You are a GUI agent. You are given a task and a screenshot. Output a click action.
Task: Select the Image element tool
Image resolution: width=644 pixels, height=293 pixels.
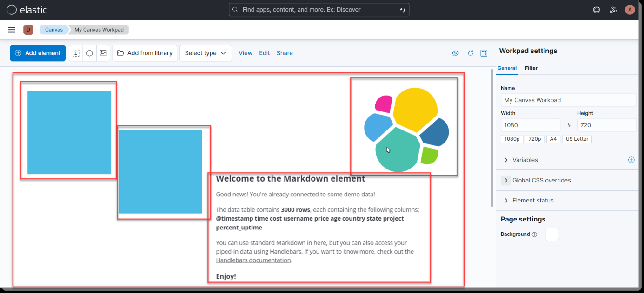coord(103,53)
